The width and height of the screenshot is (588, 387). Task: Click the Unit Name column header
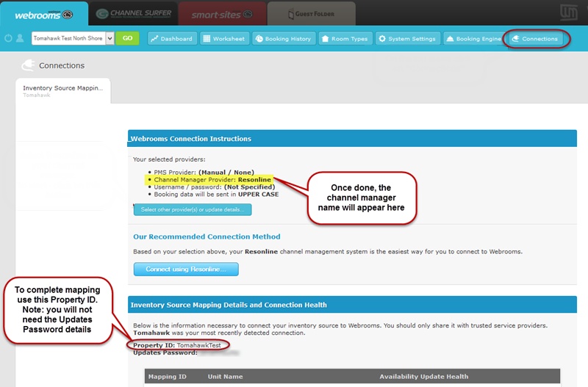pos(225,377)
